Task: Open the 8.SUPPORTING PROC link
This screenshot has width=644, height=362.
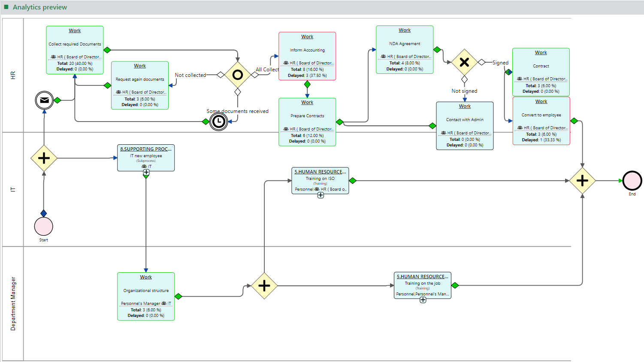Action: pyautogui.click(x=145, y=149)
